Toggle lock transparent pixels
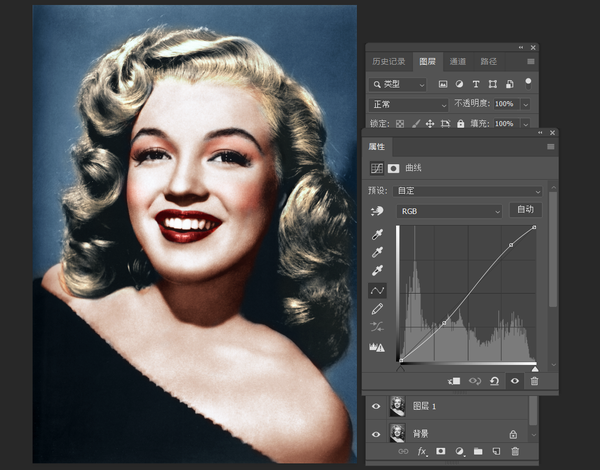 [400, 124]
